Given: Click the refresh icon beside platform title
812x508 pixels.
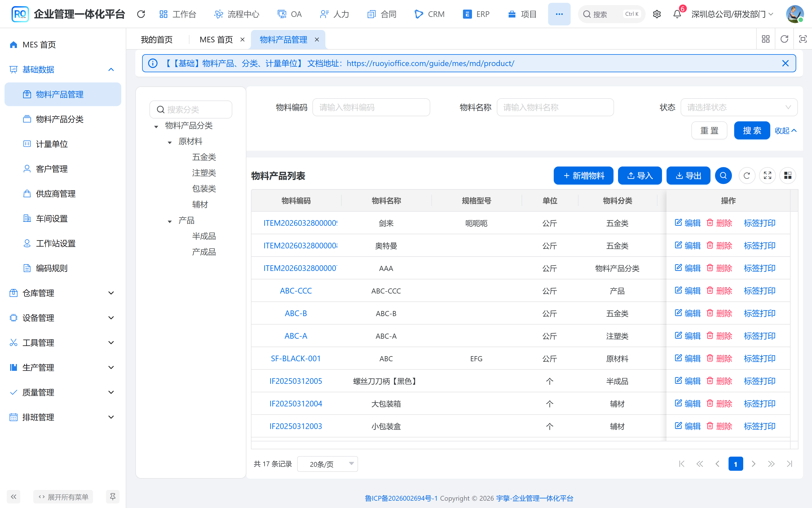Looking at the screenshot, I should (x=141, y=14).
